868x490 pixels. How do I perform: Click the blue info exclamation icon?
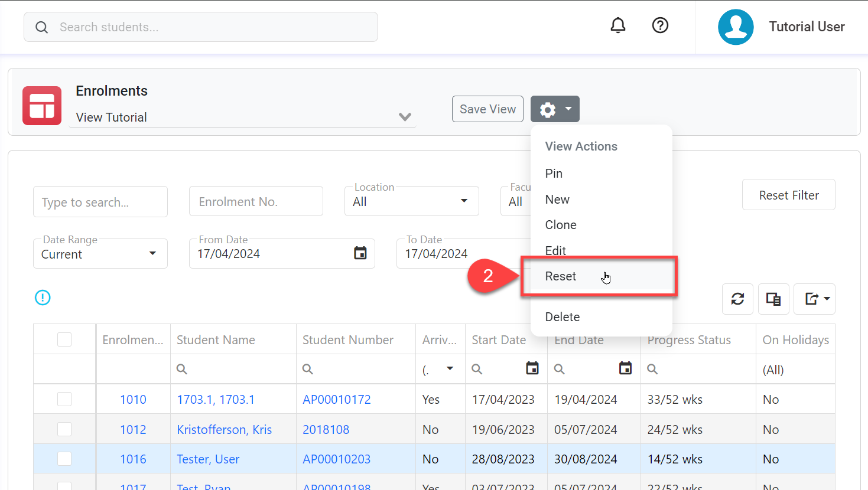click(43, 298)
